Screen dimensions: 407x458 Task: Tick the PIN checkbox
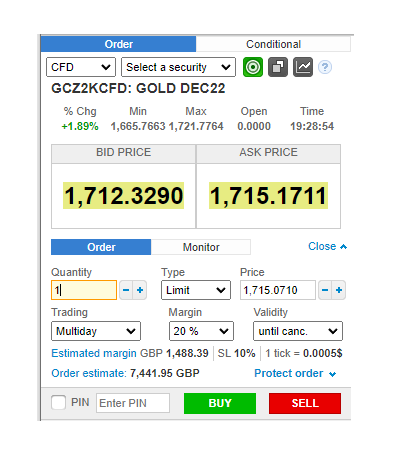(x=58, y=402)
